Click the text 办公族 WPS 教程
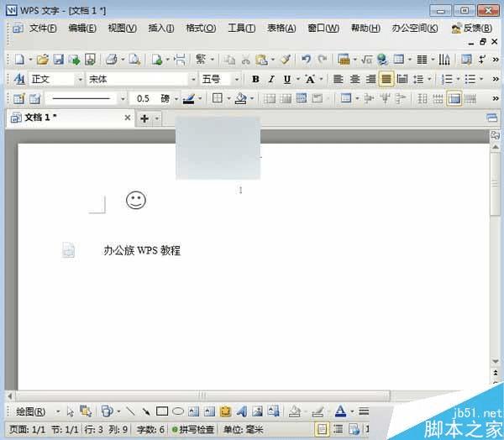Screen dimensions: 504x440 [x=142, y=251]
